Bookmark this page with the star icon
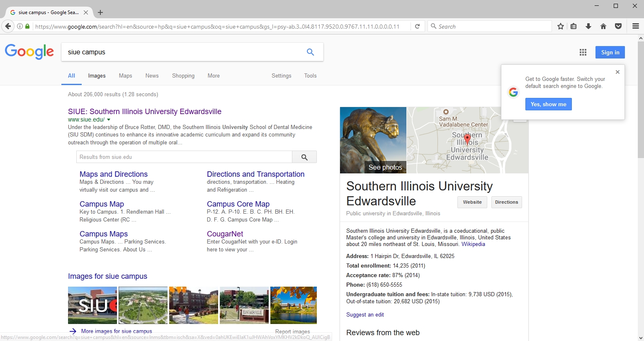This screenshot has width=644, height=341. coord(561,27)
